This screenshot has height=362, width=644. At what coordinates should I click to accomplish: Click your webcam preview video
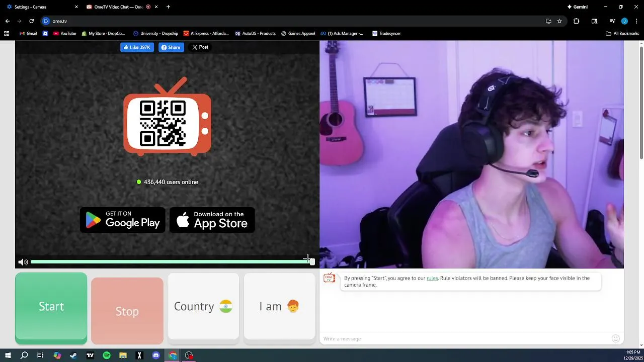click(471, 154)
